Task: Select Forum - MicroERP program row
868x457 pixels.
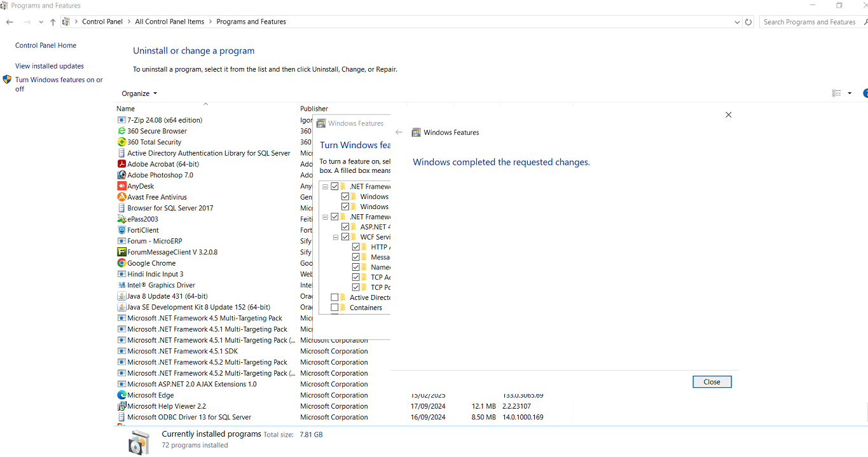Action: [x=155, y=241]
